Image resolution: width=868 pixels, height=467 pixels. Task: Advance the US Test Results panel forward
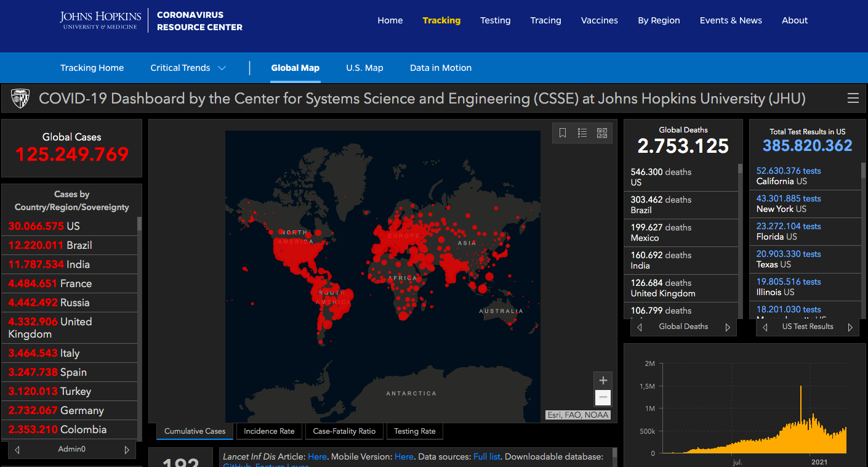tap(850, 327)
